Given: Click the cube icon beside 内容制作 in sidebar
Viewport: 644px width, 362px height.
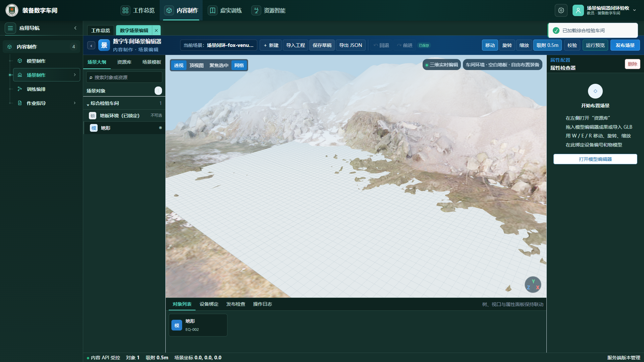Looking at the screenshot, I should [x=10, y=47].
